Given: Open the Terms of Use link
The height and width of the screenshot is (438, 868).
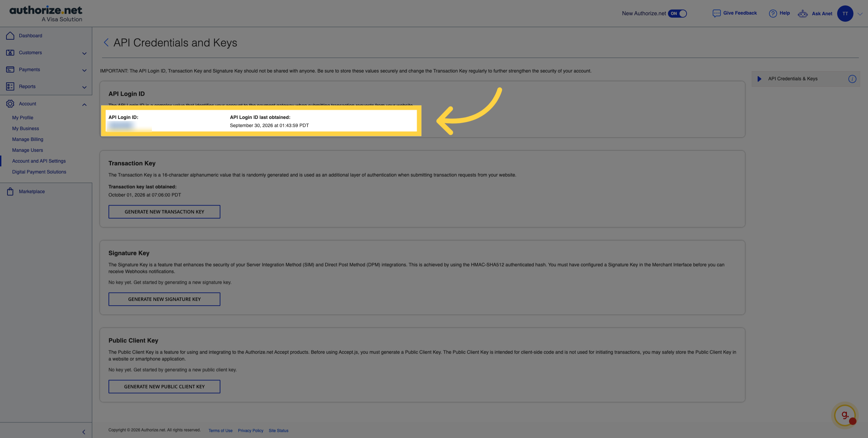Looking at the screenshot, I should 220,431.
